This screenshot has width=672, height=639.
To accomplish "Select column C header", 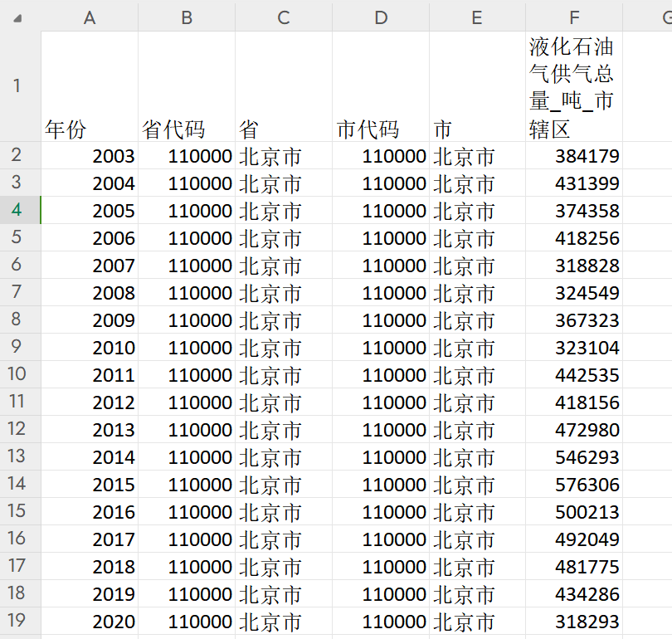I will pos(284,17).
